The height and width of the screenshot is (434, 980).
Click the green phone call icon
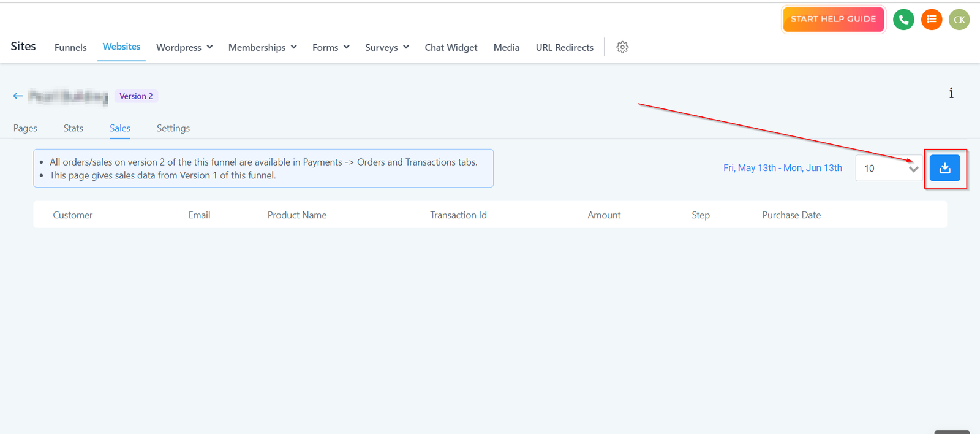(x=903, y=20)
